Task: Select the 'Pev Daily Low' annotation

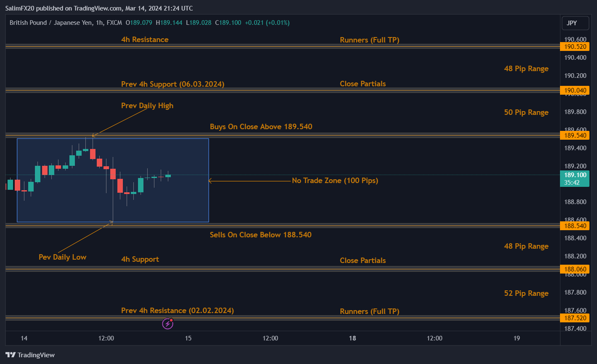Action: 62,257
